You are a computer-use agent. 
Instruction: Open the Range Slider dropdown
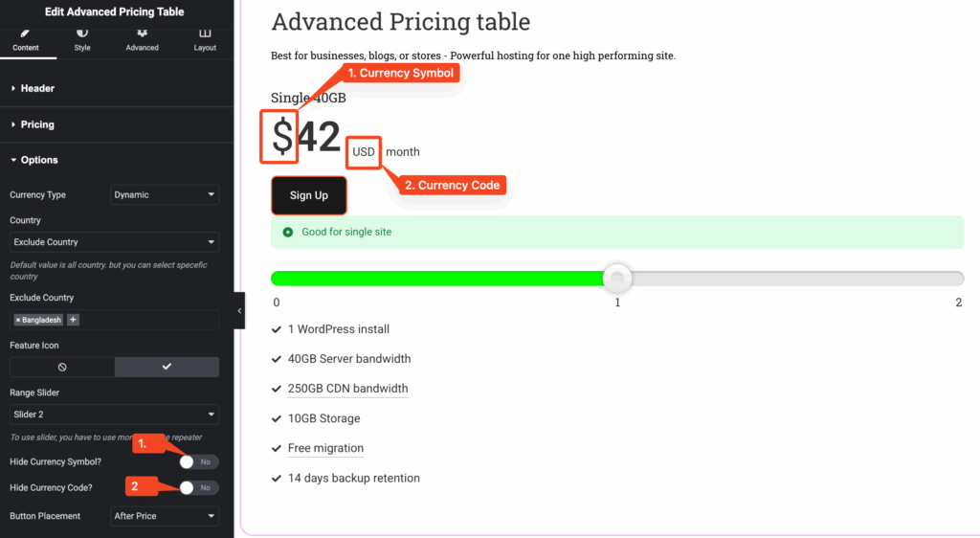[x=114, y=415]
